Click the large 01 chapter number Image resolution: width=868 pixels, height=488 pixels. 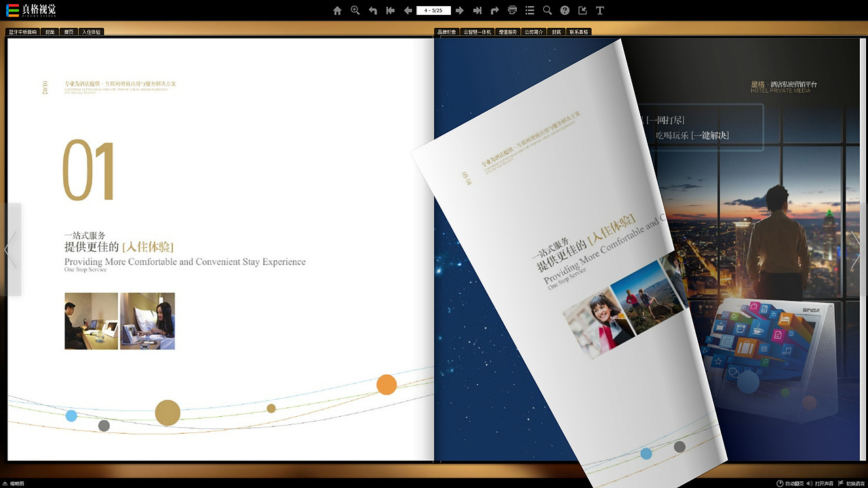89,170
